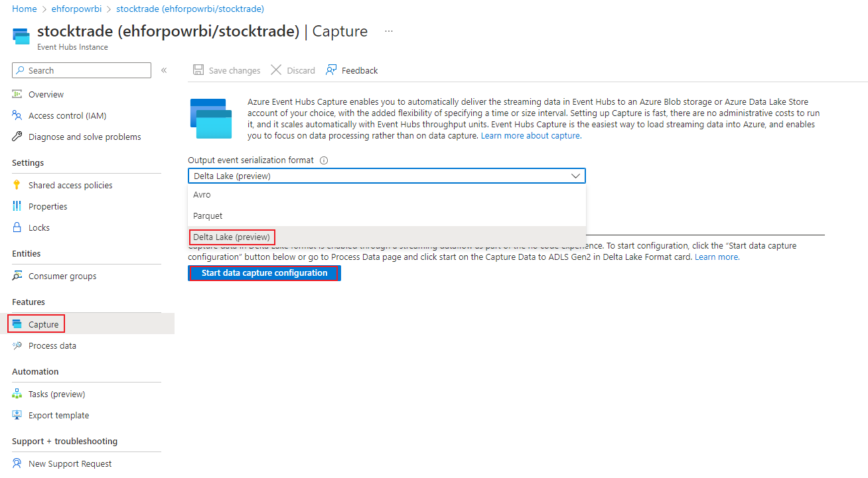Click Start data capture configuration button
Image resolution: width=868 pixels, height=478 pixels.
264,273
